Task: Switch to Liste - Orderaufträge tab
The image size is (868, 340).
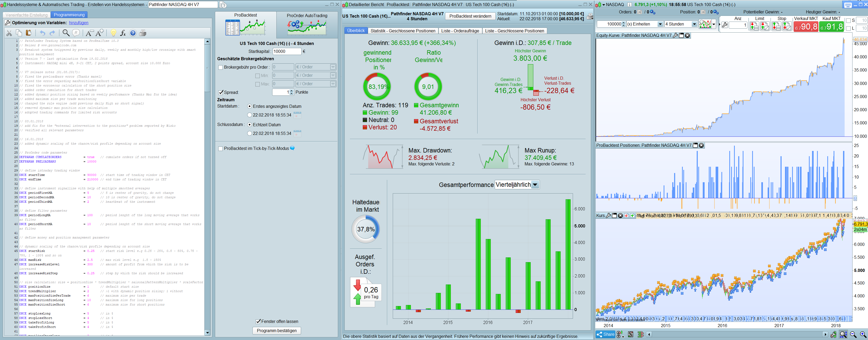Action: pyautogui.click(x=460, y=31)
